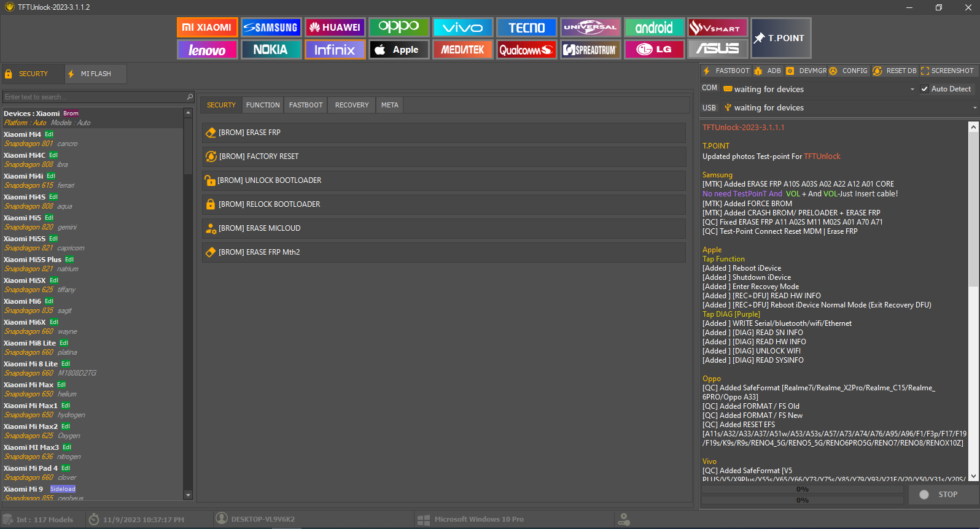Viewport: 980px width, 529px height.
Task: Run [BROM] FACTORY RESET
Action: point(443,156)
